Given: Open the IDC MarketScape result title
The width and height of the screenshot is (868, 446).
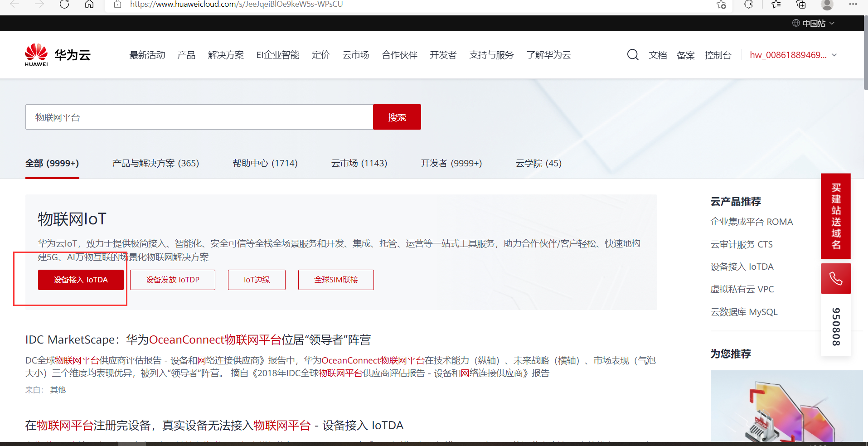Looking at the screenshot, I should tap(198, 339).
